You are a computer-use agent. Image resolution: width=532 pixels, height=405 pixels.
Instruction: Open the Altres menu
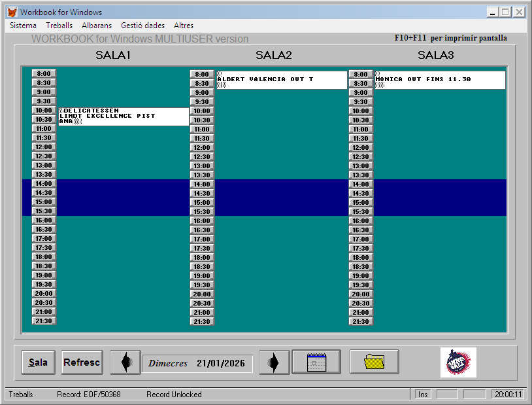click(x=184, y=26)
